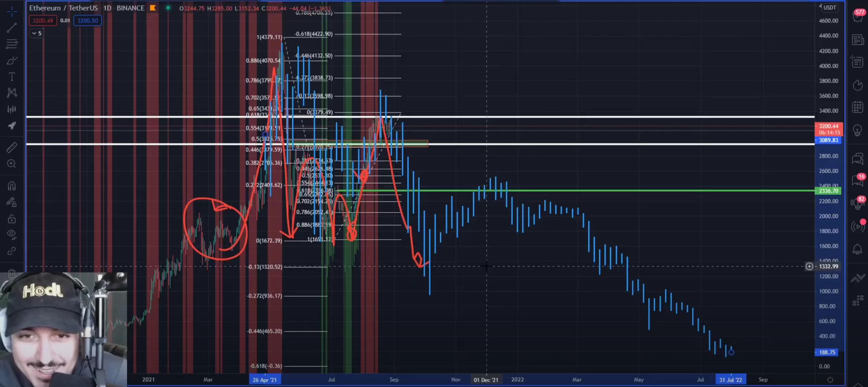Select the brush drawing tool

coord(12,61)
